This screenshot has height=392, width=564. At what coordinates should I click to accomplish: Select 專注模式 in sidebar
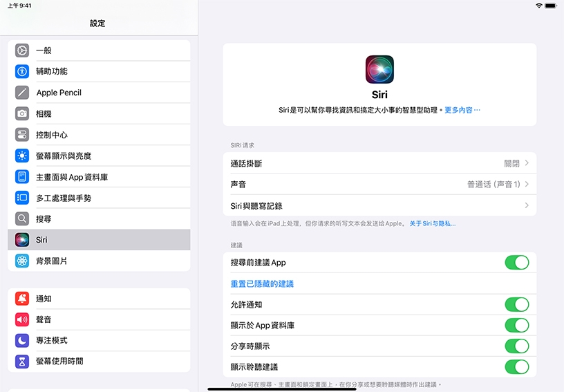point(52,340)
